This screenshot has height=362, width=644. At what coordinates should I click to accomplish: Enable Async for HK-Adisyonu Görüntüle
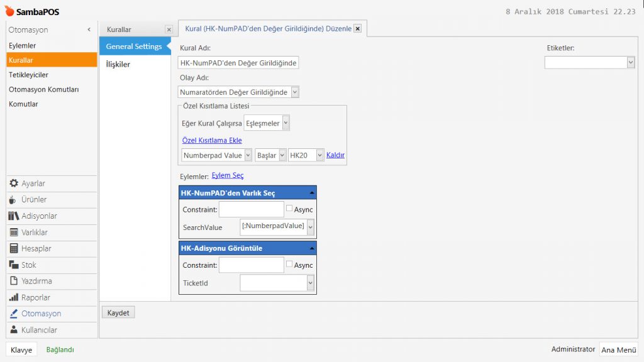(289, 265)
